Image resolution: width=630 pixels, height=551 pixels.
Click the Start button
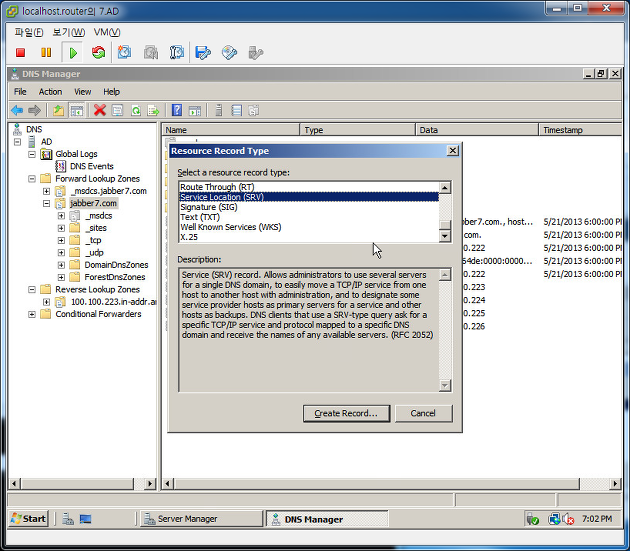pos(29,519)
